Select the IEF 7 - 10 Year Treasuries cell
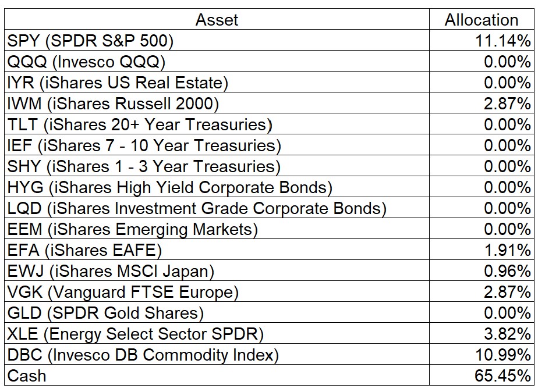 click(144, 145)
